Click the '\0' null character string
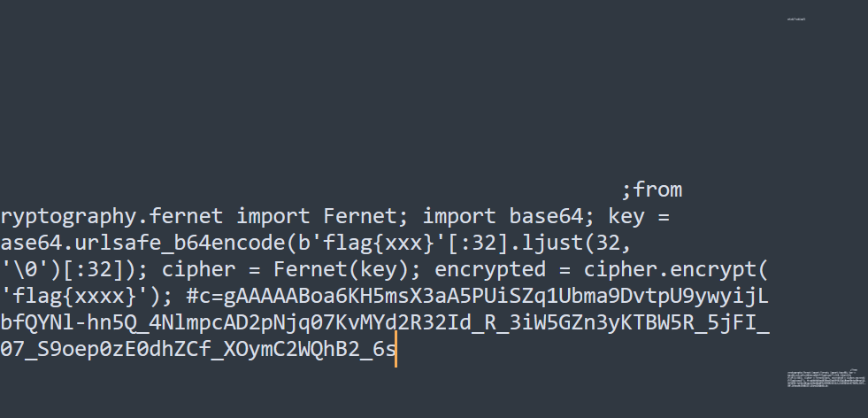The height and width of the screenshot is (418, 868). pyautogui.click(x=26, y=269)
